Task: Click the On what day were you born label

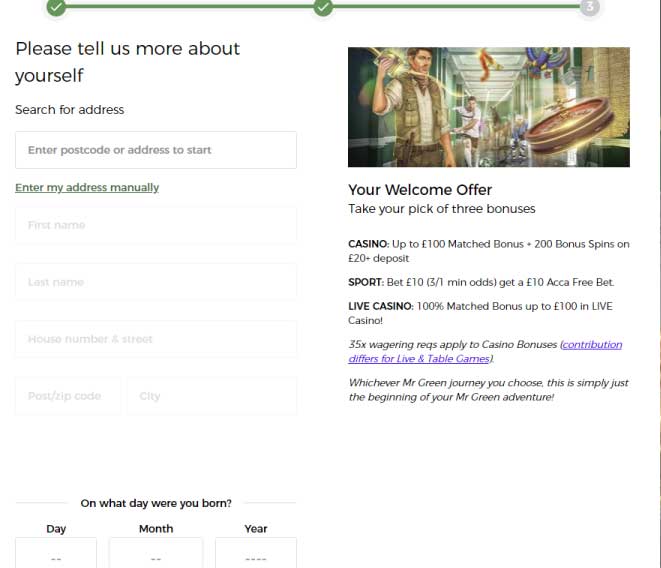Action: [x=156, y=503]
